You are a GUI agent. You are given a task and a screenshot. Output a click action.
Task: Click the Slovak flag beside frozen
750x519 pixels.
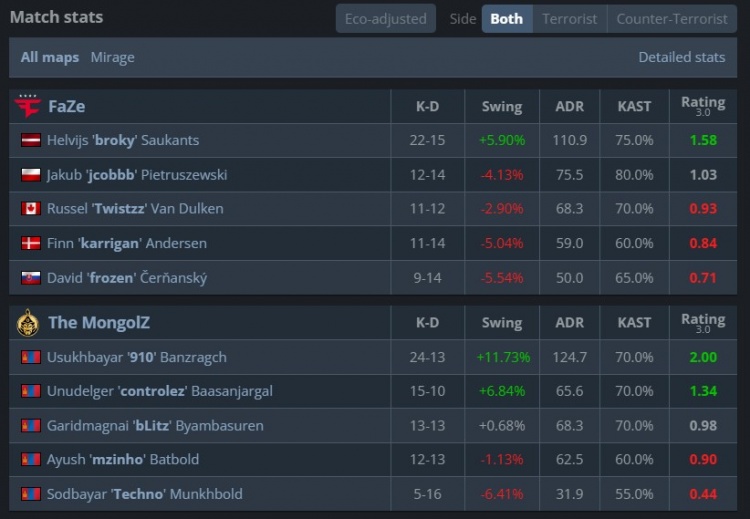(30, 277)
